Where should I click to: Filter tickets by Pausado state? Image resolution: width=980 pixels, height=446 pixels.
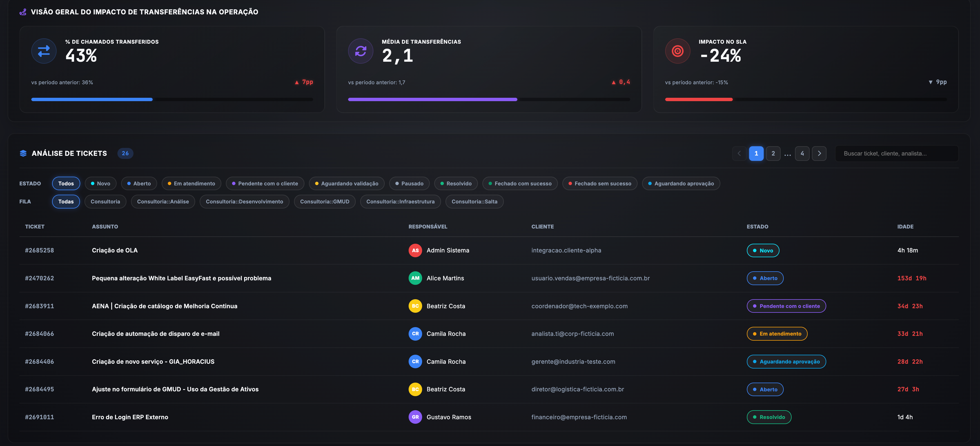pos(409,183)
